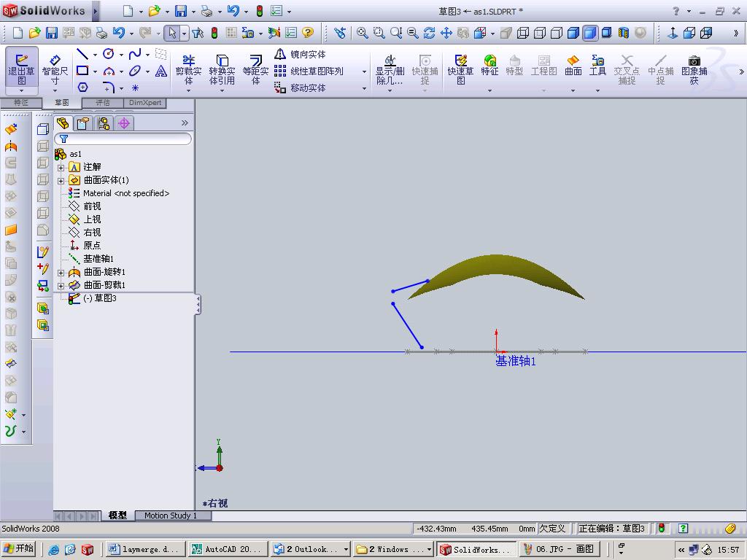The image size is (747, 560).
Task: Select the Rectangle sketch tool
Action: coord(82,71)
